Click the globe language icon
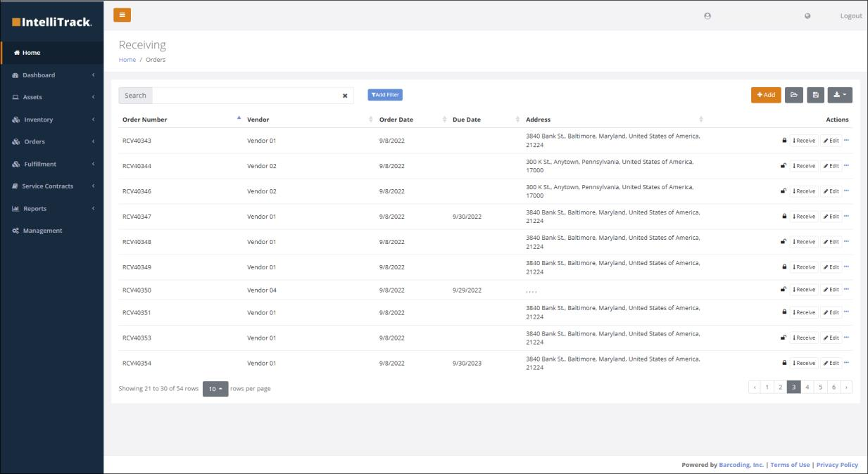The width and height of the screenshot is (868, 474). 807,16
